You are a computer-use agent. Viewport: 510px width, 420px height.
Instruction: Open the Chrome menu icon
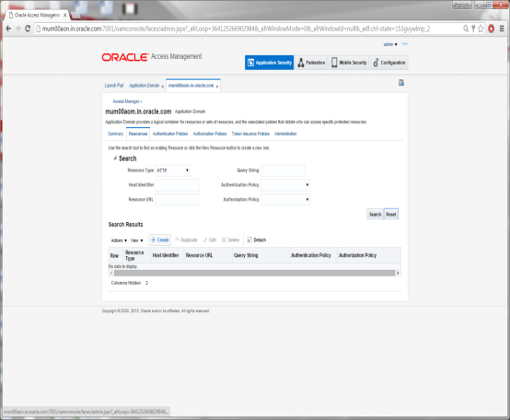pos(502,29)
